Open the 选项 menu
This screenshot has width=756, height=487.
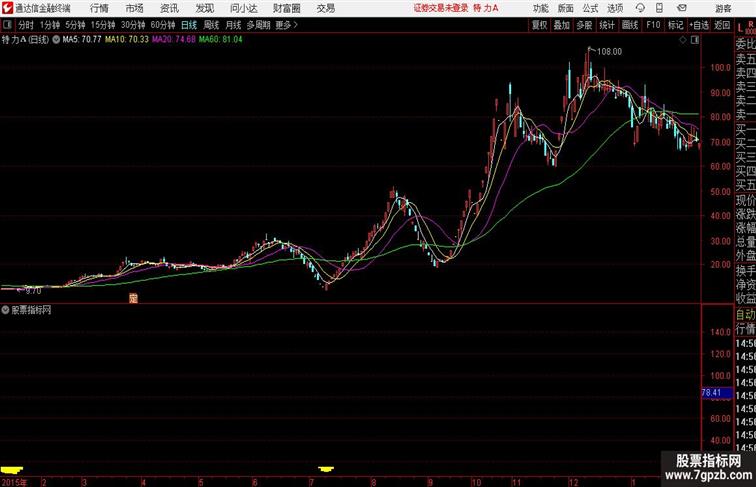615,8
